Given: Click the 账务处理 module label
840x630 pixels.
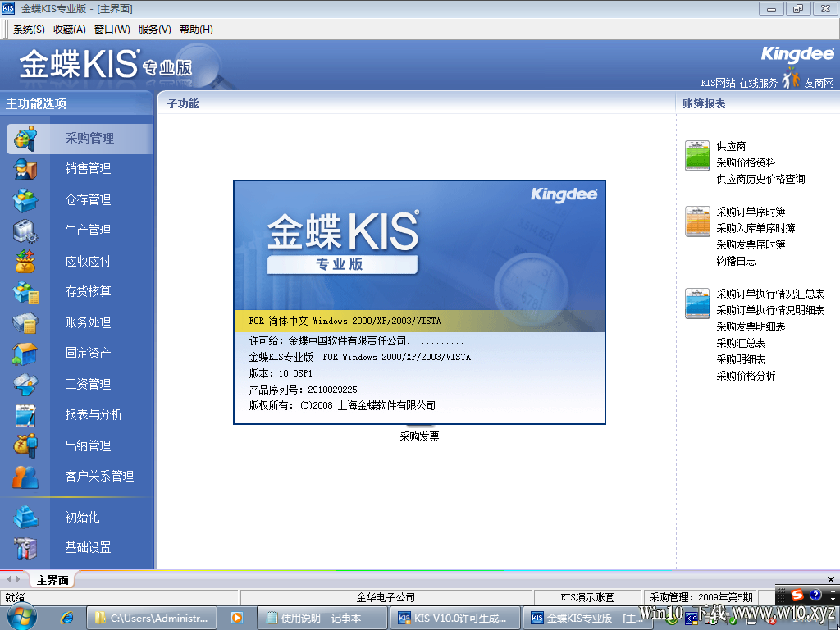Looking at the screenshot, I should [88, 322].
